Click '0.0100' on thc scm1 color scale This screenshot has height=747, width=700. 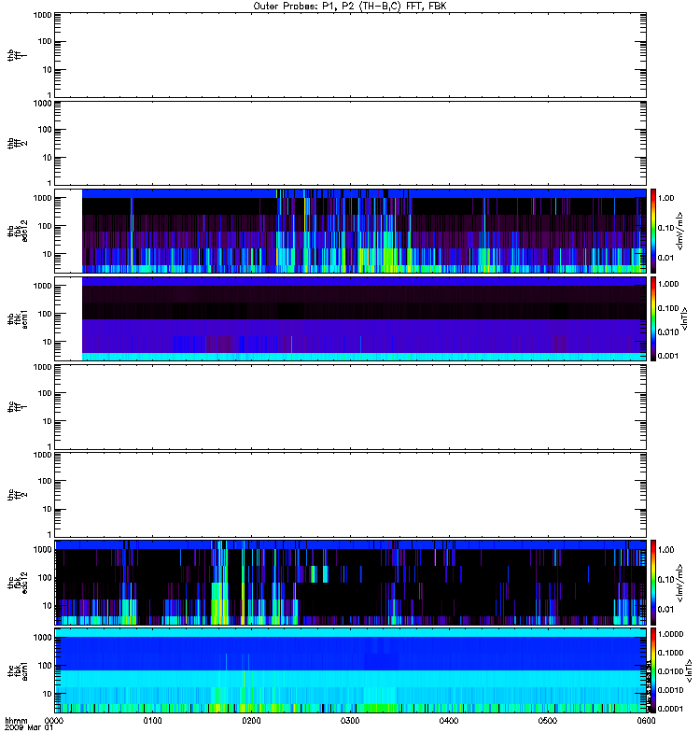pos(670,671)
